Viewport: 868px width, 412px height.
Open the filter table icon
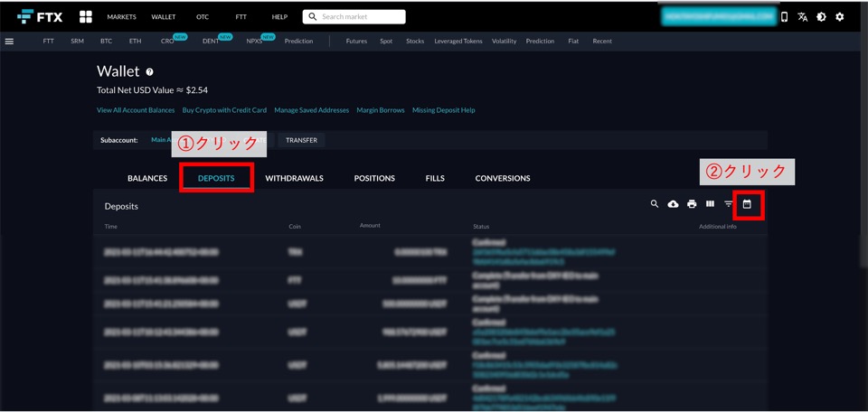click(729, 204)
